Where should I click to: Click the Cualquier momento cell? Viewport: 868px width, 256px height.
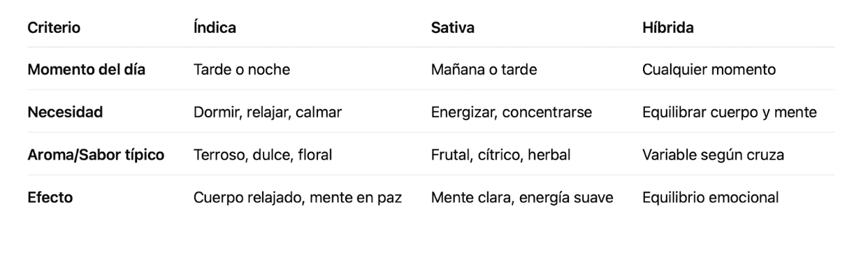pyautogui.click(x=709, y=70)
